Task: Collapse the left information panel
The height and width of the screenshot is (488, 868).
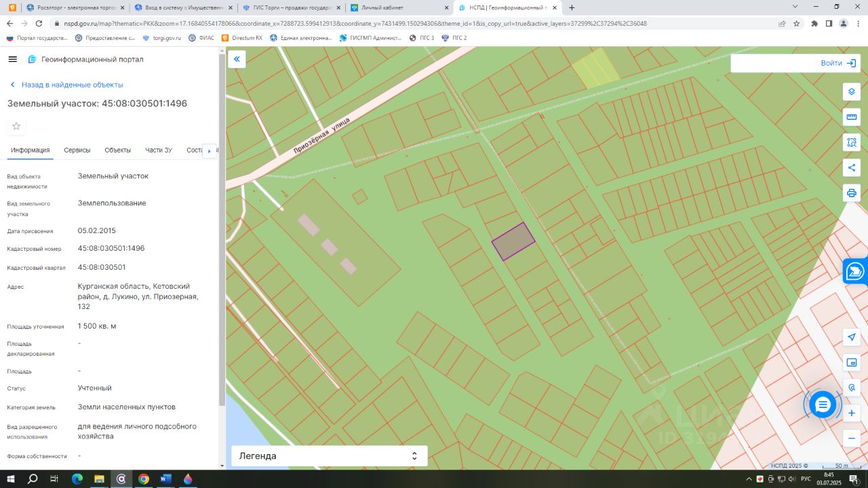Action: (237, 59)
